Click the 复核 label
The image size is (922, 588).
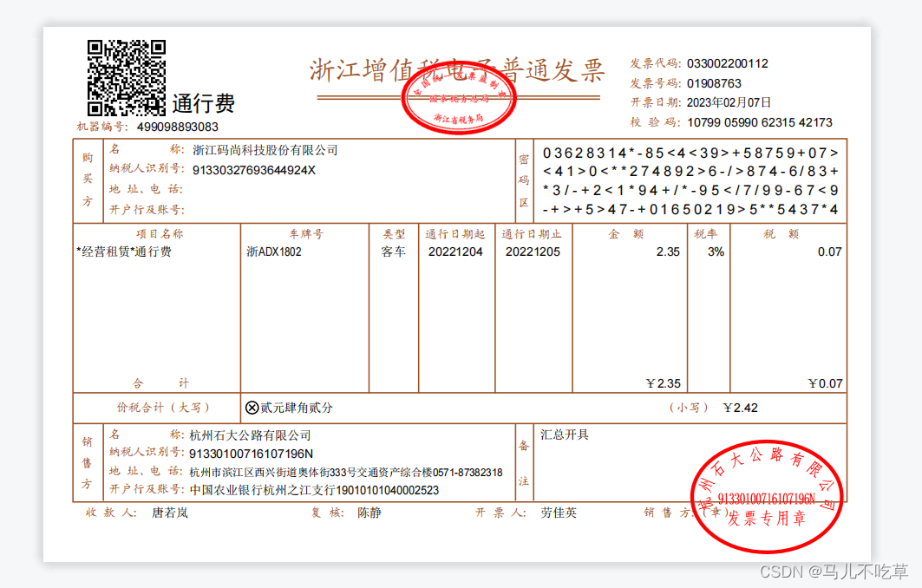327,513
